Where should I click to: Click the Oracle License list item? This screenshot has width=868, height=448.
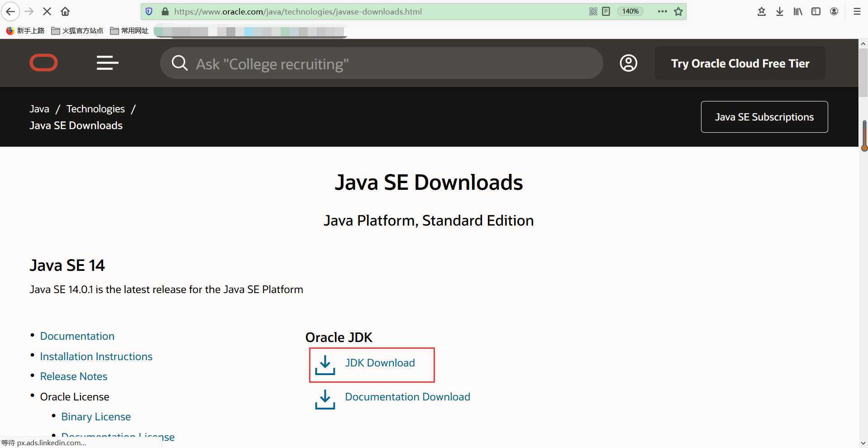point(74,397)
